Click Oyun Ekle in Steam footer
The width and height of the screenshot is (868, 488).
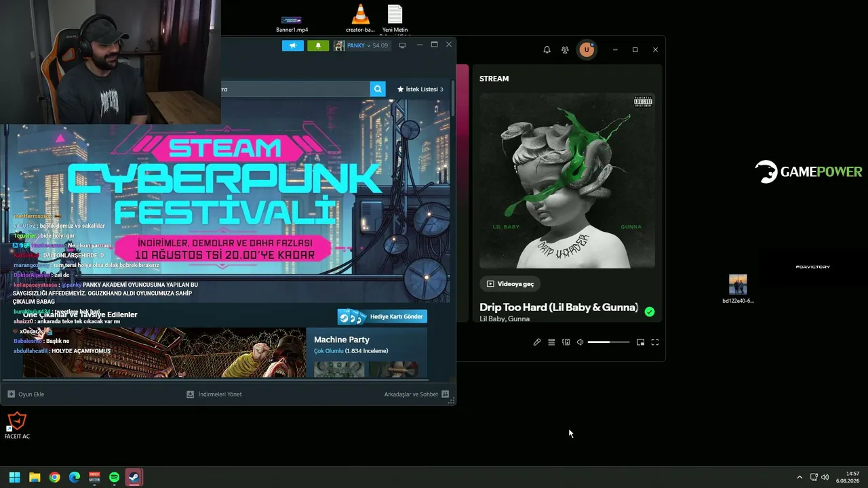point(26,394)
